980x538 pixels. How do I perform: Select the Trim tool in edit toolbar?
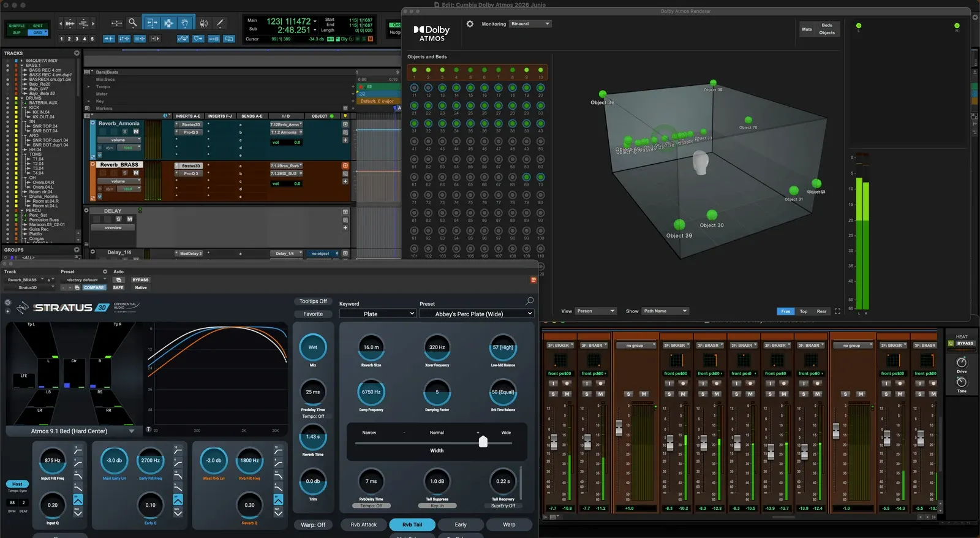click(x=151, y=23)
